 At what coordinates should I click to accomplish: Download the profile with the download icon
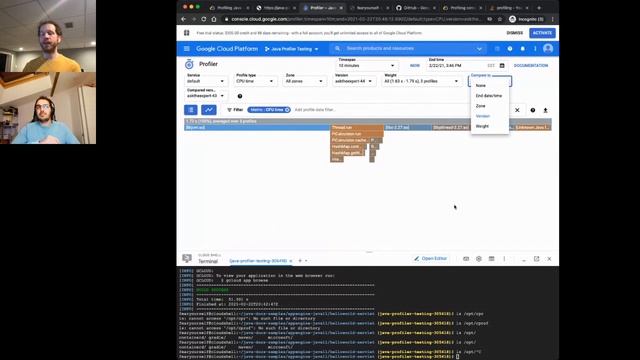tap(545, 110)
